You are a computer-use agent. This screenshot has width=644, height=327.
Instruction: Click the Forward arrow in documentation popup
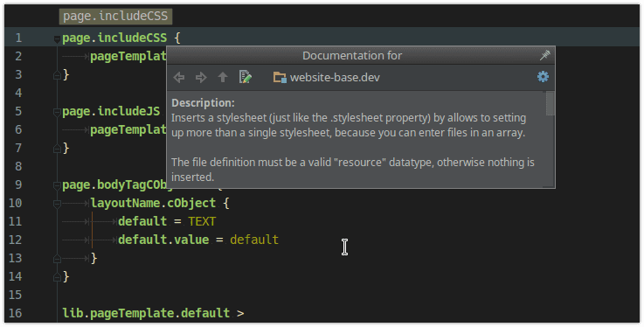pyautogui.click(x=201, y=77)
